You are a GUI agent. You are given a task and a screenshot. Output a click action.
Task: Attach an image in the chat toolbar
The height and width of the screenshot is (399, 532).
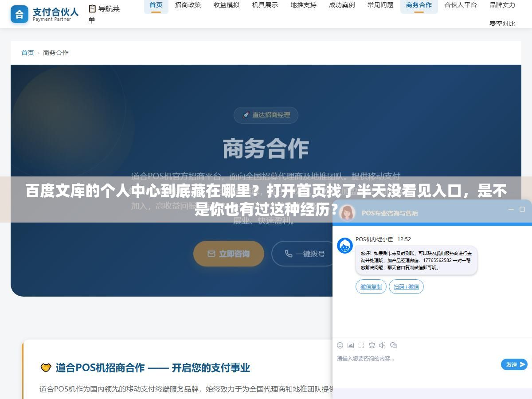[x=351, y=345]
